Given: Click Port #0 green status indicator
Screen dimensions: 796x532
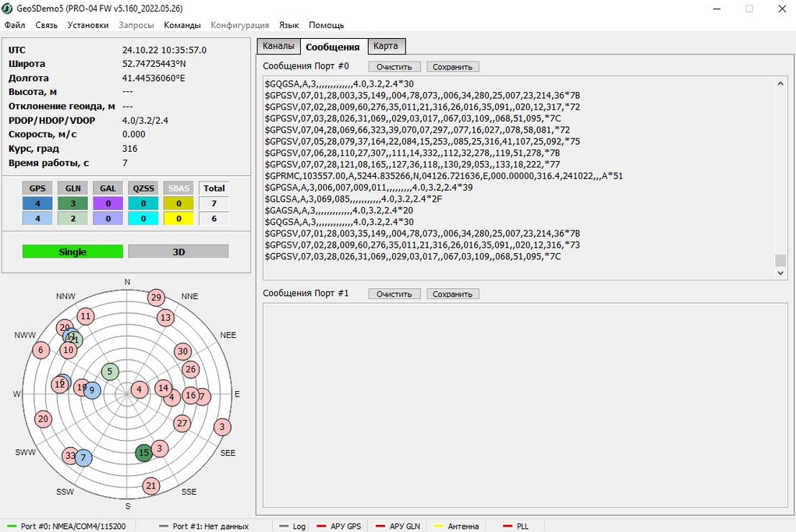Looking at the screenshot, I should 11,527.
